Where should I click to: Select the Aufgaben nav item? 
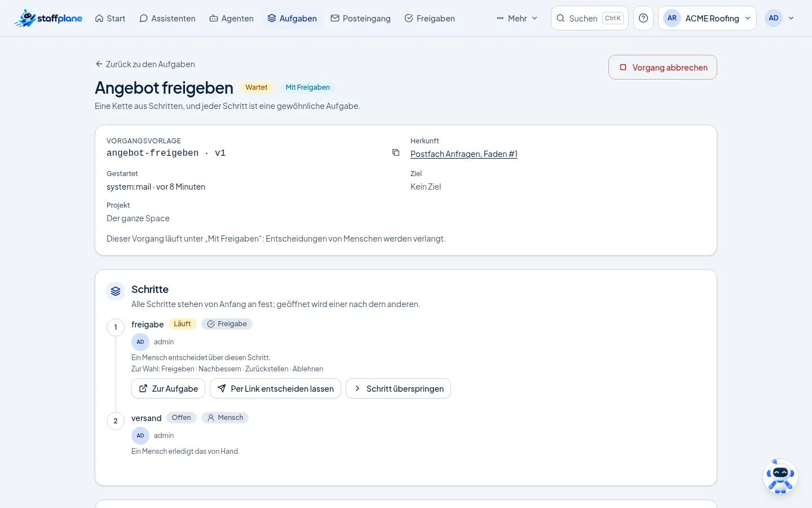pyautogui.click(x=292, y=18)
